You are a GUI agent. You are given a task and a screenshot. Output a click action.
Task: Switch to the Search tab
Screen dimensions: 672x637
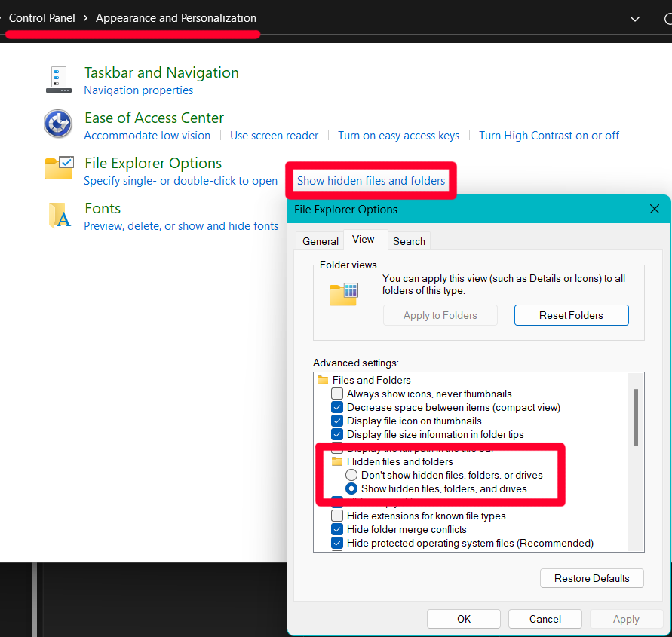click(x=409, y=241)
